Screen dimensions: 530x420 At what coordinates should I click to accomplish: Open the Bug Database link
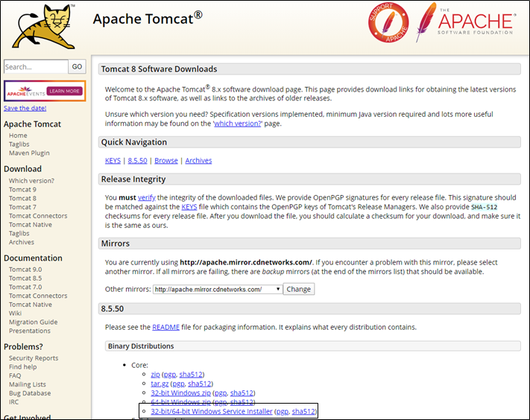pos(30,393)
